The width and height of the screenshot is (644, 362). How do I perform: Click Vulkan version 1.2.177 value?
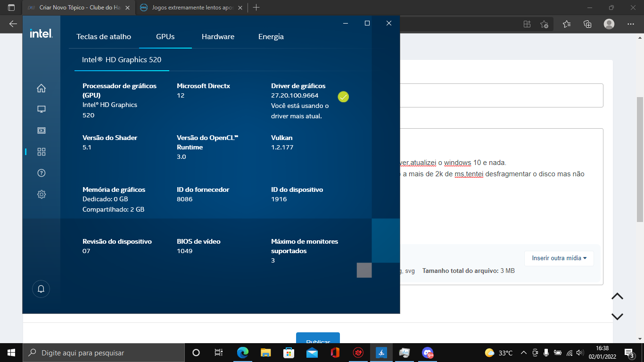[x=282, y=147]
